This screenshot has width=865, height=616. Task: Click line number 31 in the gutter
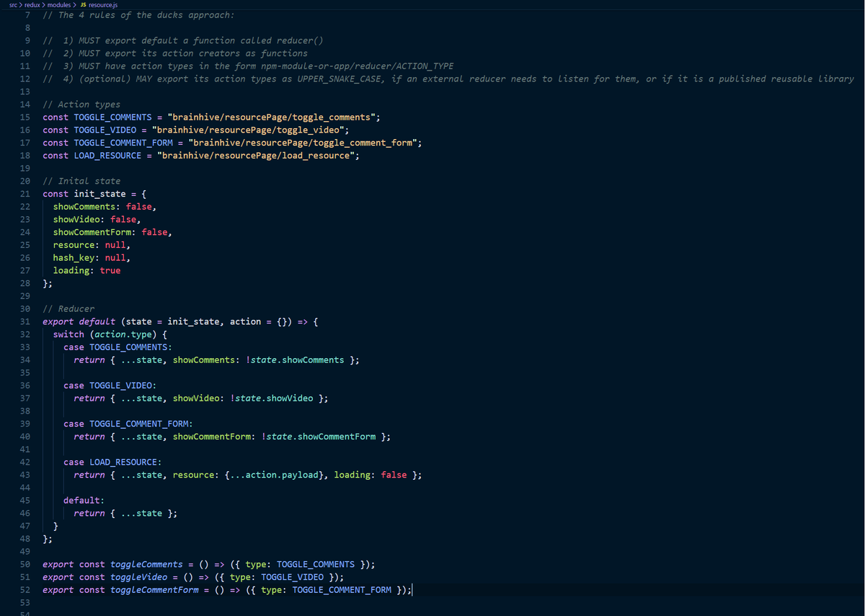pos(25,321)
